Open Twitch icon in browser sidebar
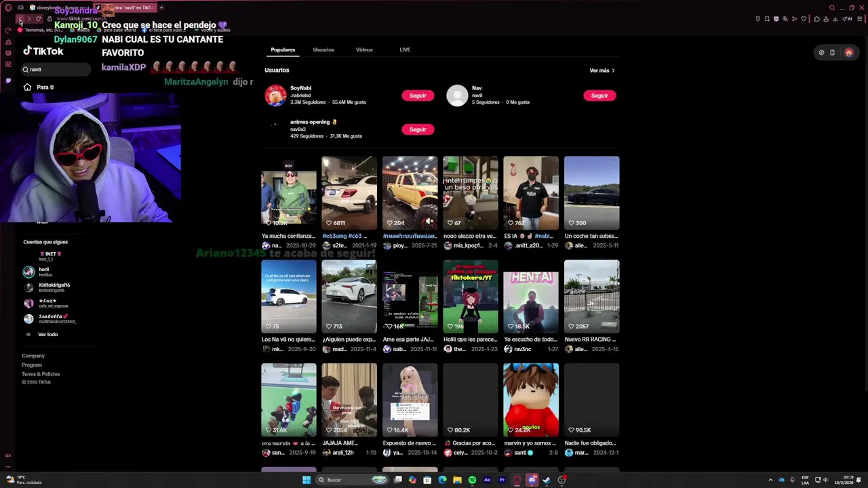The image size is (868, 488). [x=8, y=80]
